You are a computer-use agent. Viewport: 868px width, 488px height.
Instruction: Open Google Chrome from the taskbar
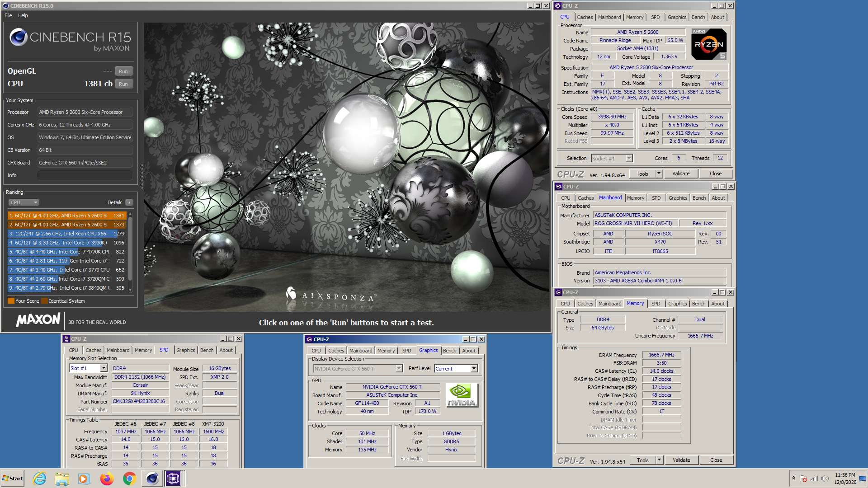tap(129, 479)
